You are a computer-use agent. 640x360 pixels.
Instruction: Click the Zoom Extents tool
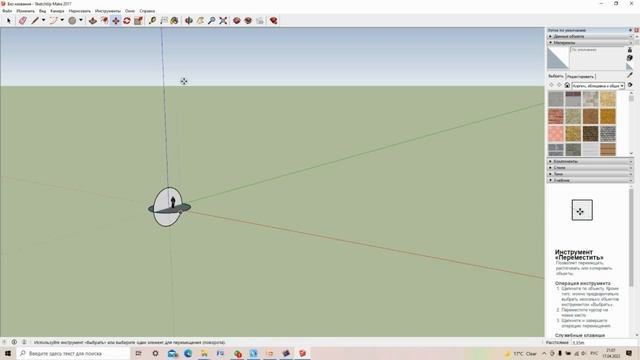223,20
